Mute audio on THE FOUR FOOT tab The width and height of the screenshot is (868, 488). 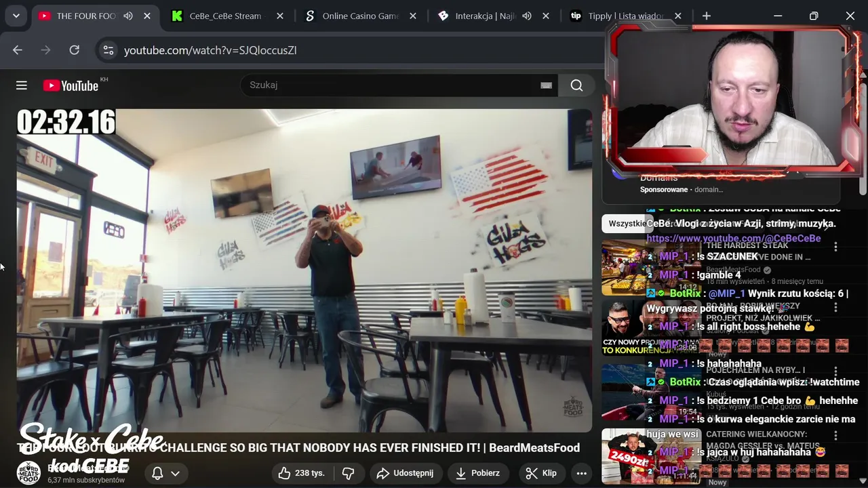[127, 16]
